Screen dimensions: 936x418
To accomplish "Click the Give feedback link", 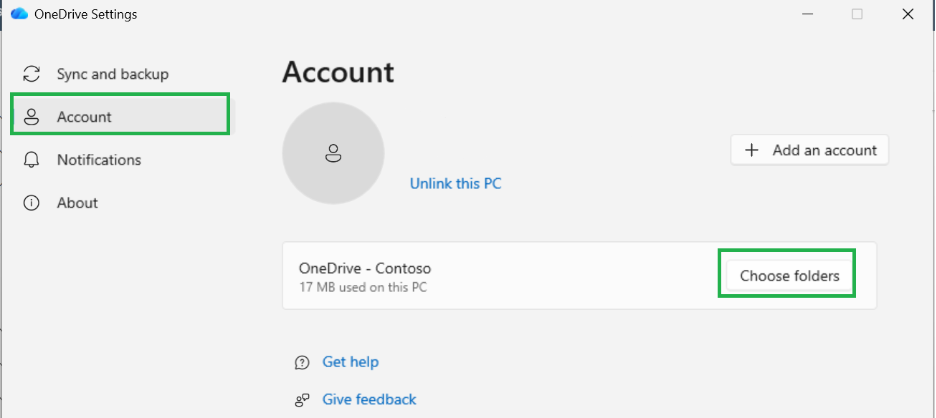I will click(370, 399).
